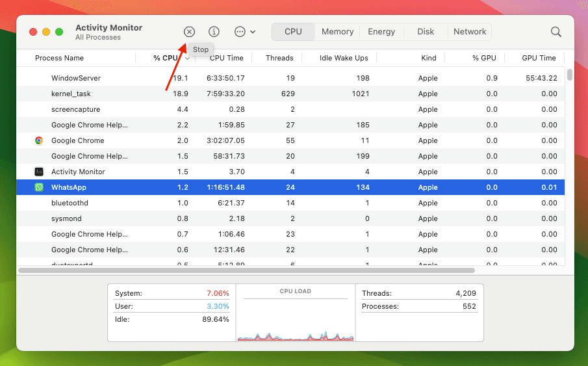Click the yellow minimize window button
The width and height of the screenshot is (588, 366).
(46, 32)
